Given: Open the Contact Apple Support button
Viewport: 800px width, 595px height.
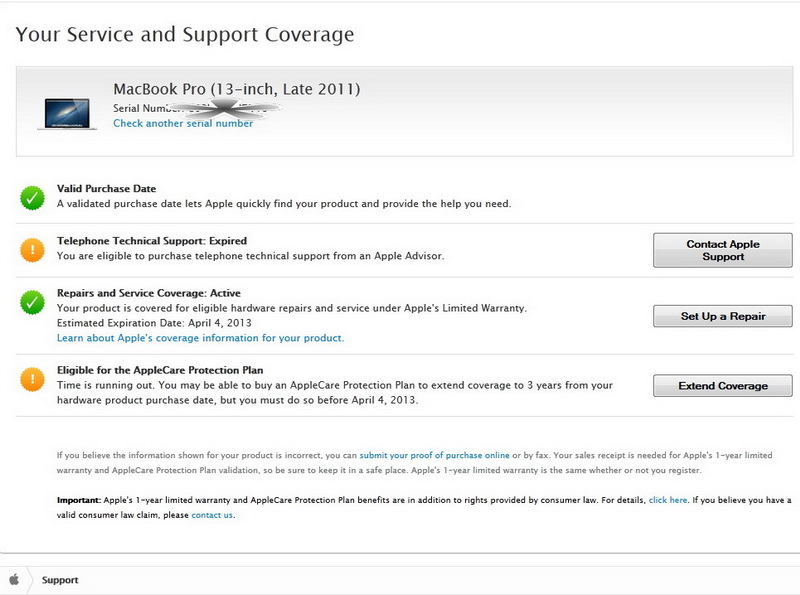Looking at the screenshot, I should (722, 251).
